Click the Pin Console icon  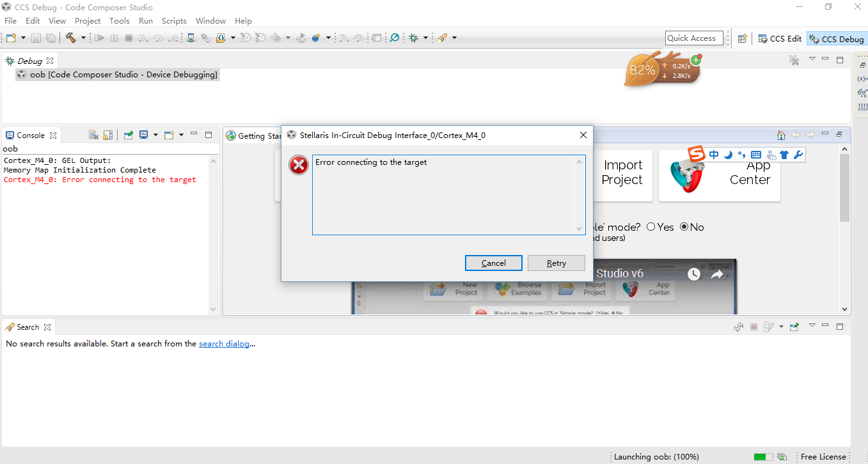tap(129, 135)
